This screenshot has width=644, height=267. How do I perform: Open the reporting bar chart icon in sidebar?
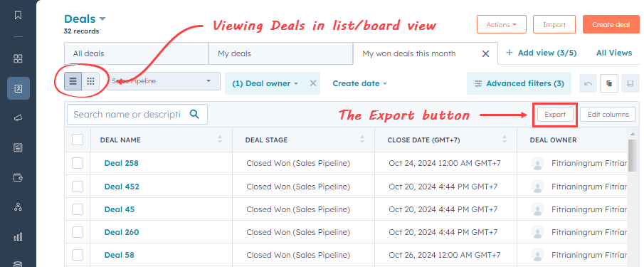pos(18,237)
